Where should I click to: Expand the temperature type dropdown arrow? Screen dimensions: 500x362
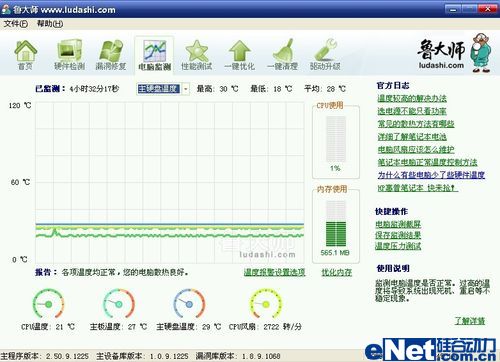[186, 89]
